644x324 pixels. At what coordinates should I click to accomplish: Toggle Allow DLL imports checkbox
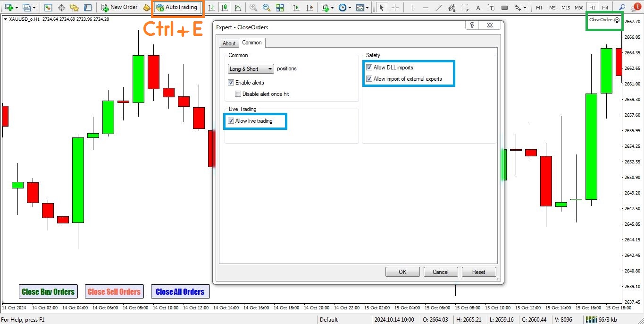tap(369, 68)
